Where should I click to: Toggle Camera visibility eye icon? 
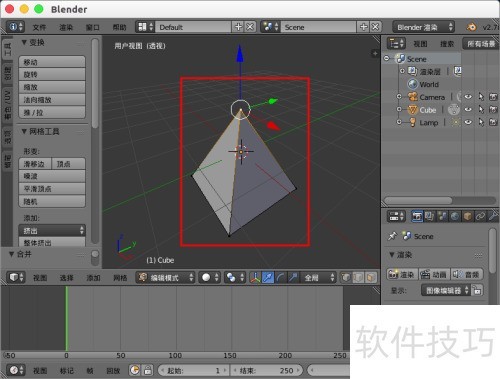pos(468,97)
